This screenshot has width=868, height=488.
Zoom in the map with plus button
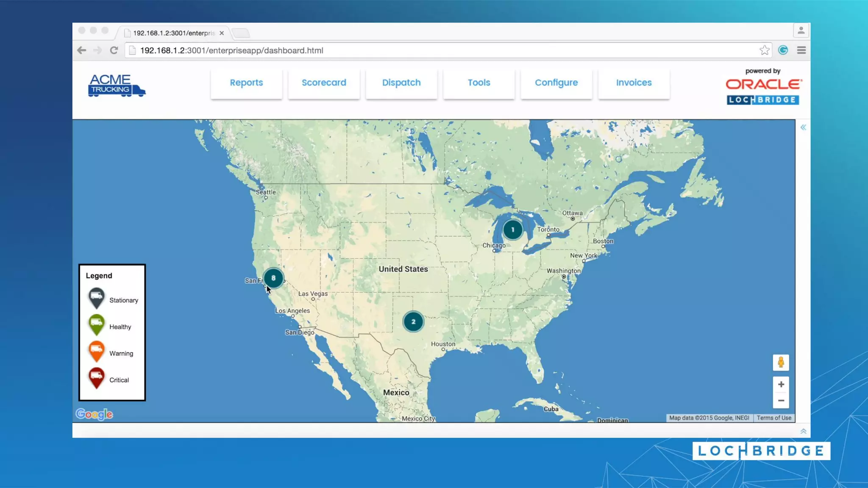tap(781, 384)
